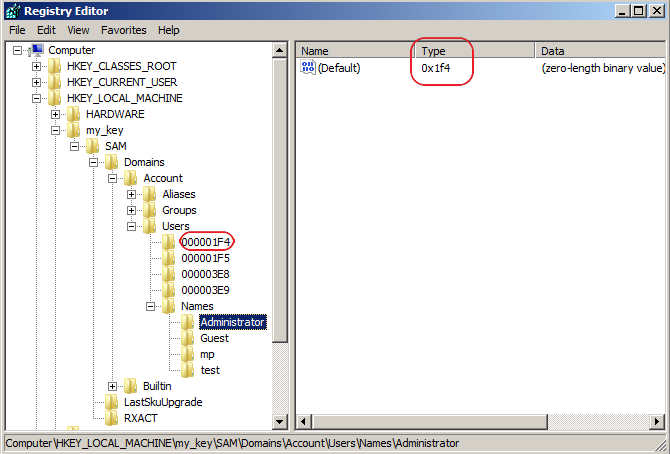670x454 pixels.
Task: Collapse the HKEY_LOCAL_MACHINE node
Action: (x=36, y=99)
